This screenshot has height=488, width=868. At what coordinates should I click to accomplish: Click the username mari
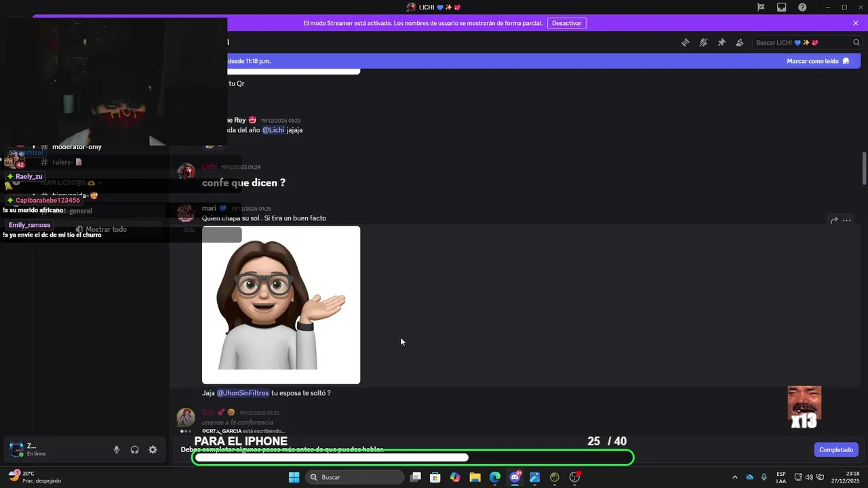coord(209,209)
